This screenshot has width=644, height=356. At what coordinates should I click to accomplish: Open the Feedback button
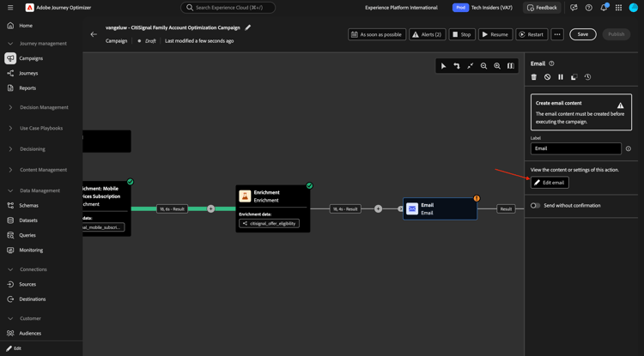pos(542,8)
